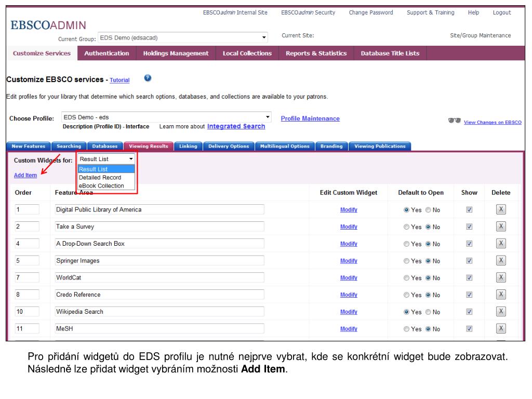
Task: Choose eBook Collection in the dropdown list
Action: [107, 185]
